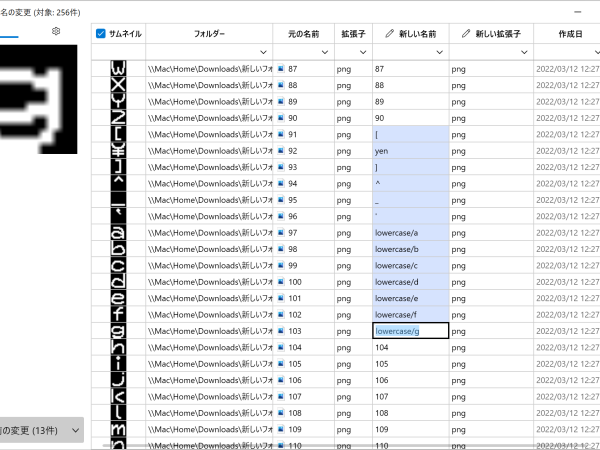Click file icon of row 103
This screenshot has width=600, height=450.
point(280,331)
